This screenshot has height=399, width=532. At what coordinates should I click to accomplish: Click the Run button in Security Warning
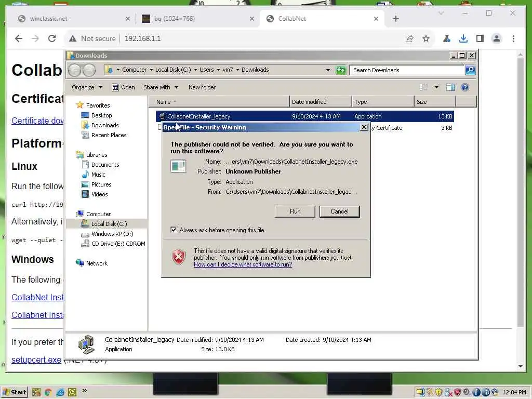click(295, 211)
